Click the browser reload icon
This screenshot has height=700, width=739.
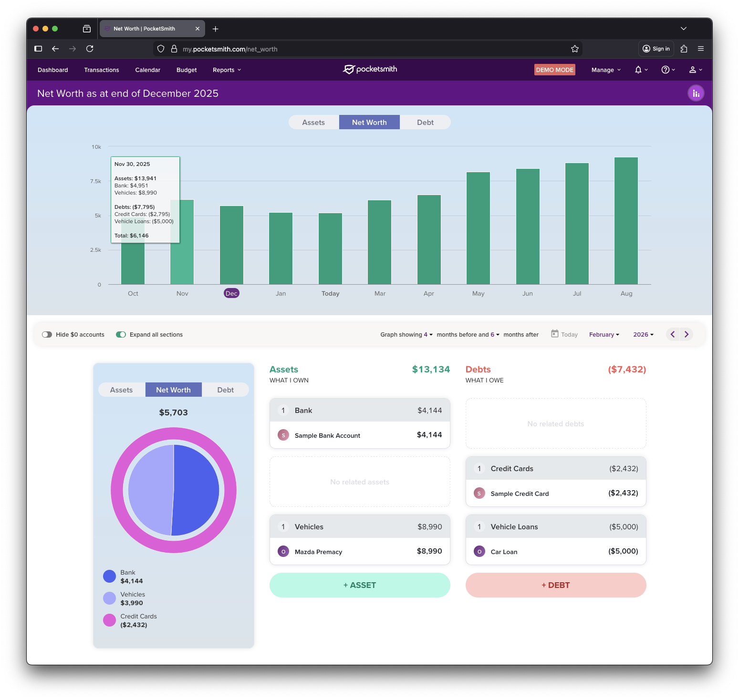[90, 49]
